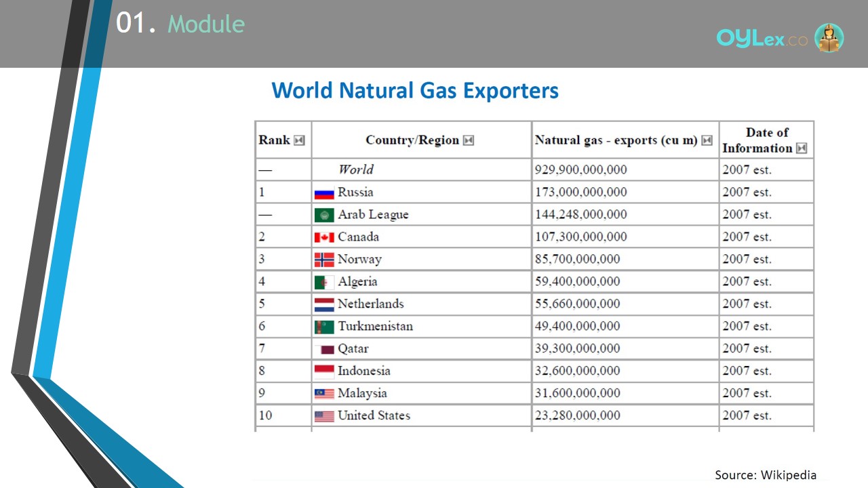The height and width of the screenshot is (488, 868).
Task: Click the Russia flag icon
Action: 324,192
